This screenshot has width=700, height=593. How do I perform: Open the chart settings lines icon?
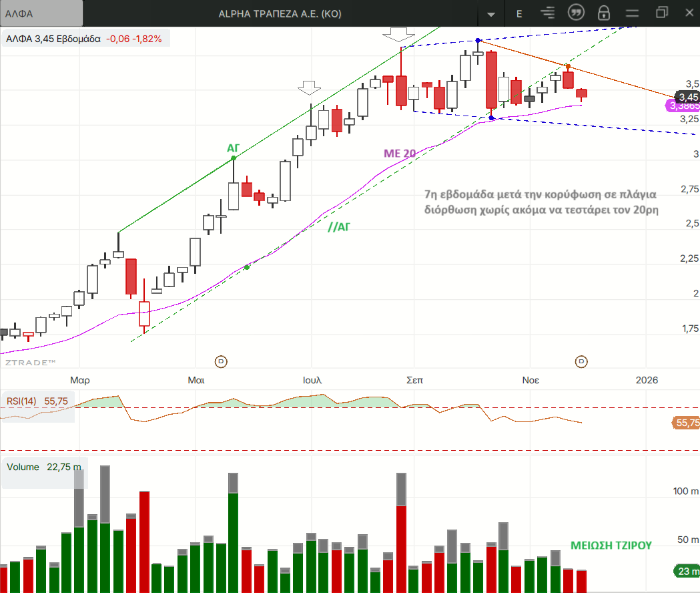click(x=548, y=13)
